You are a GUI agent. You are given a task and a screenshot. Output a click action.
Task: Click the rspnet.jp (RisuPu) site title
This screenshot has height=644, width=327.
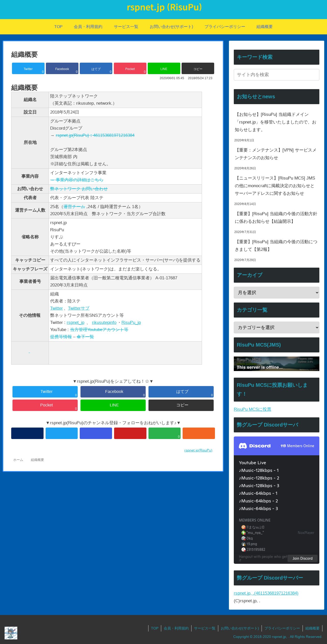(x=164, y=7)
